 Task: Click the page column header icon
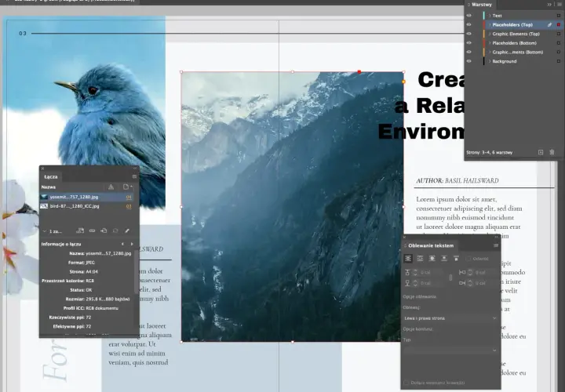(126, 187)
